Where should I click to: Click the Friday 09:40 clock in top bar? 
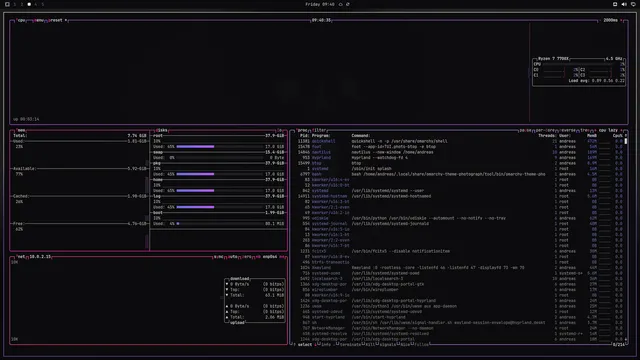[x=320, y=4]
